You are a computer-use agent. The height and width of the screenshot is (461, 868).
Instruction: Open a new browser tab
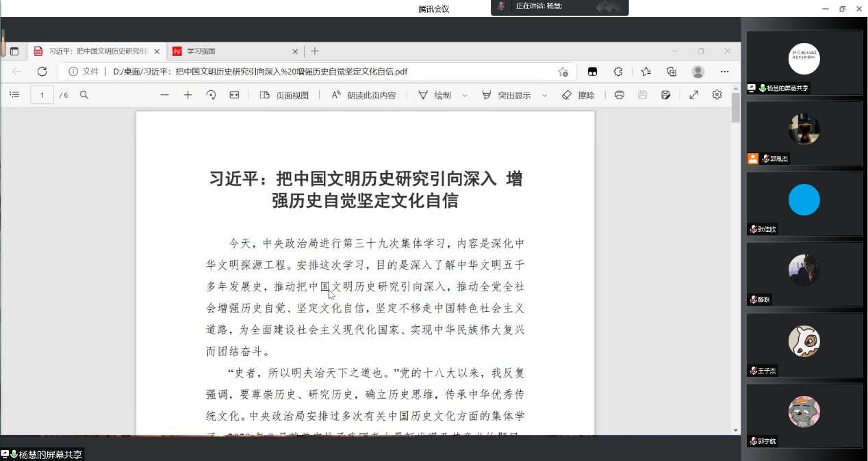[x=315, y=51]
